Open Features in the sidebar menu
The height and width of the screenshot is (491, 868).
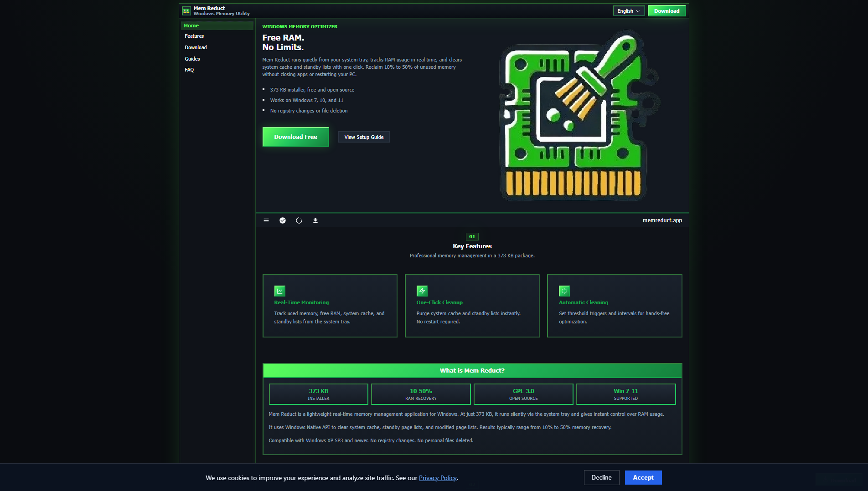(x=194, y=36)
